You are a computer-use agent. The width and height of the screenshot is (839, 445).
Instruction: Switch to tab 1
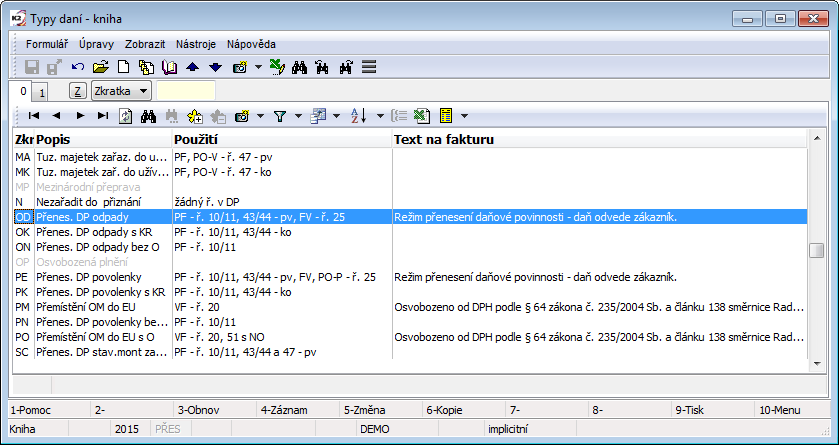click(42, 93)
